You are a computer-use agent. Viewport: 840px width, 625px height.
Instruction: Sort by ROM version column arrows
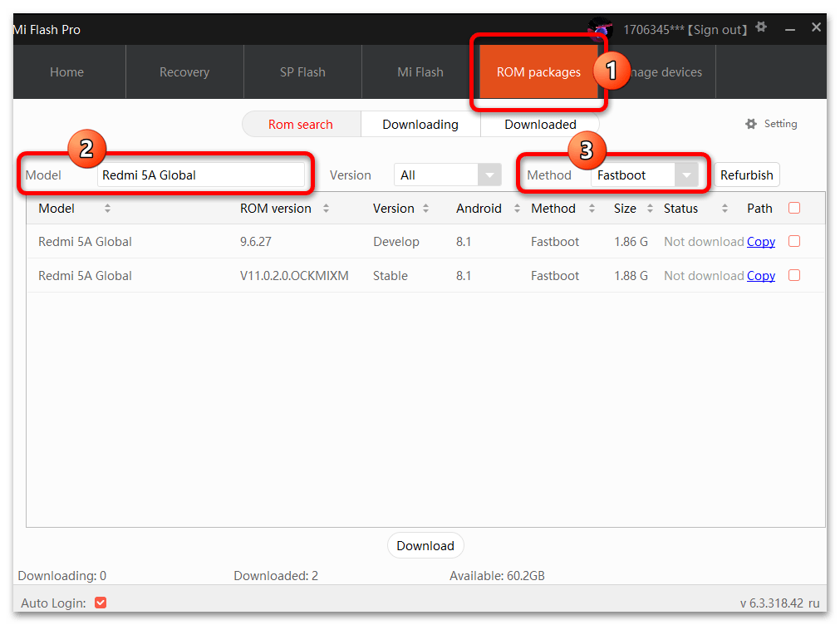click(326, 209)
